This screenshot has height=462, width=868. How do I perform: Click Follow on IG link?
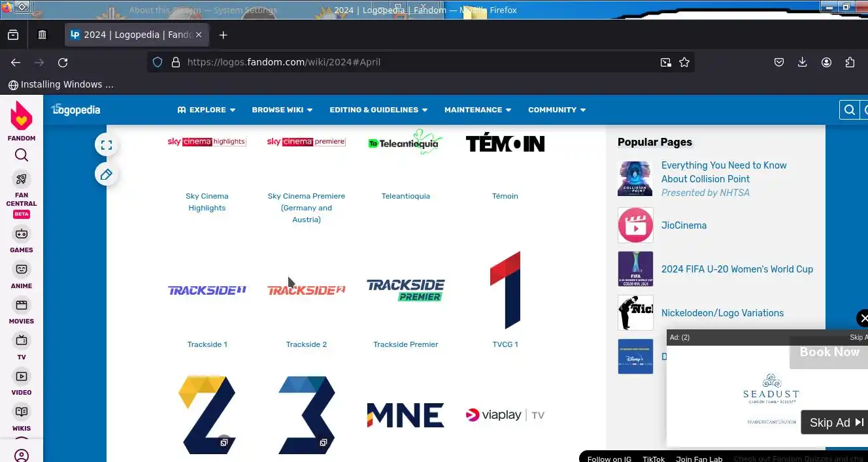click(x=609, y=459)
